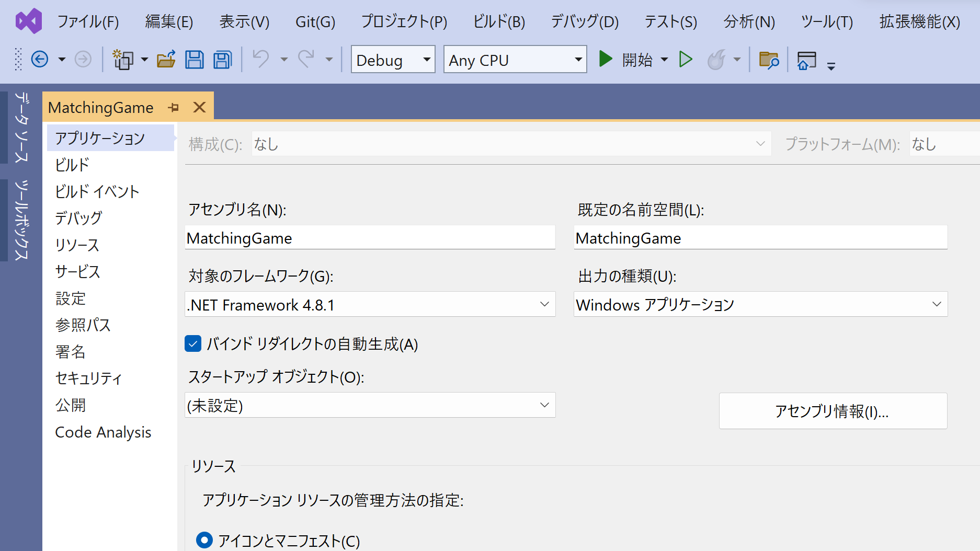Click the Redo arrow icon

tap(306, 59)
